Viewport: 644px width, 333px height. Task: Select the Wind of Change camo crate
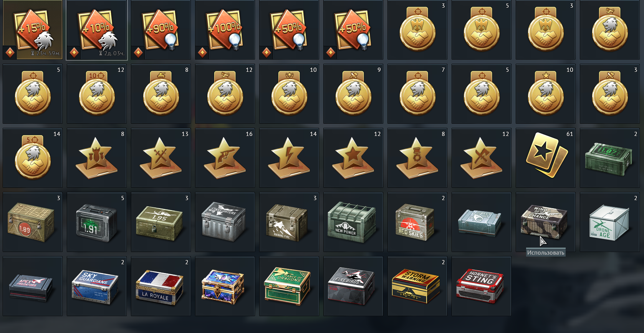[x=546, y=222]
